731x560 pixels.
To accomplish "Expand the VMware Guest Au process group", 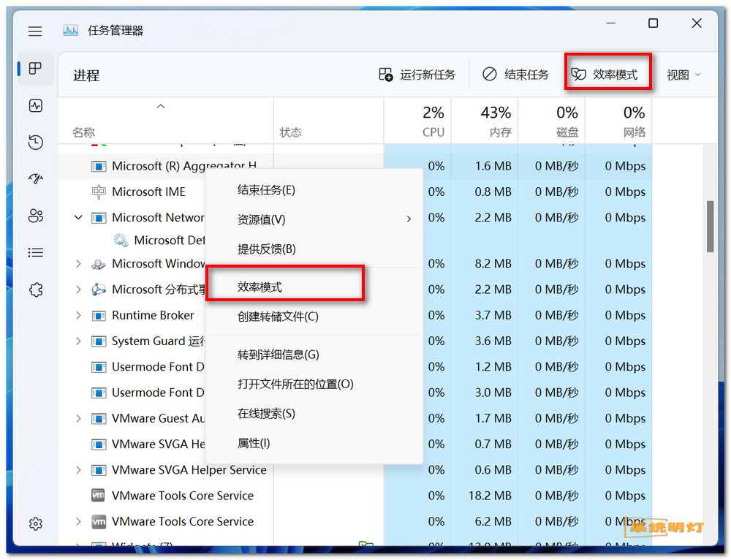I will tap(78, 419).
